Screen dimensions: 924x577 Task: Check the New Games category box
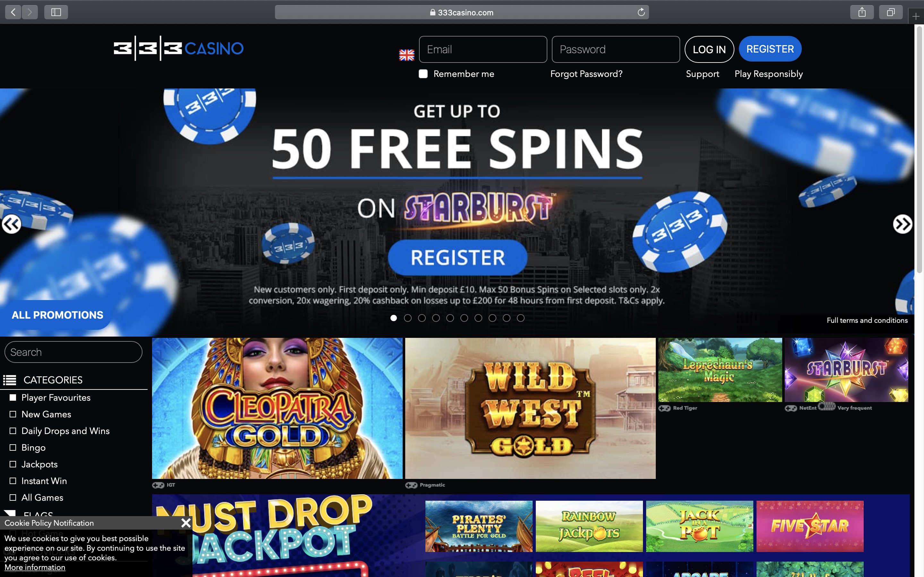[13, 414]
